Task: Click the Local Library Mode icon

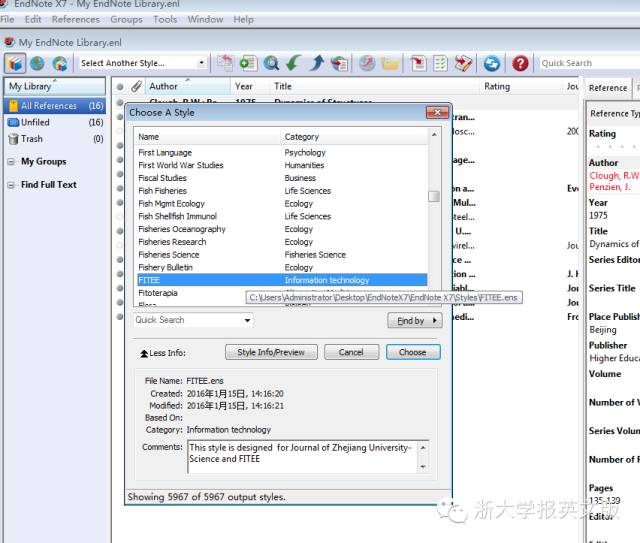Action: click(15, 63)
